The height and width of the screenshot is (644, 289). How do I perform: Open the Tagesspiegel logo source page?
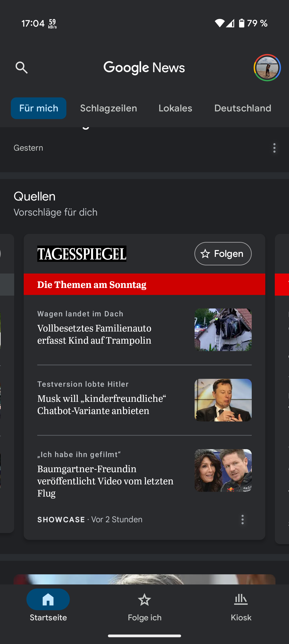(82, 253)
